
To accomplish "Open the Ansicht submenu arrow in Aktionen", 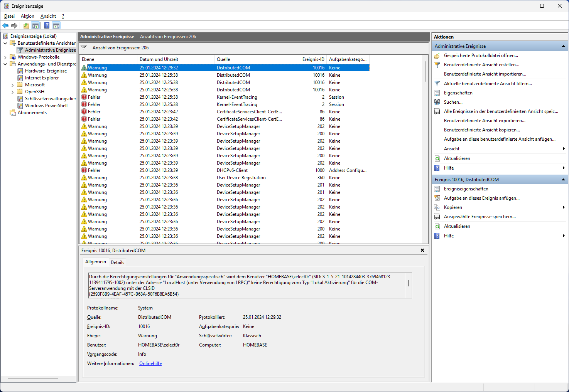I will tap(564, 149).
